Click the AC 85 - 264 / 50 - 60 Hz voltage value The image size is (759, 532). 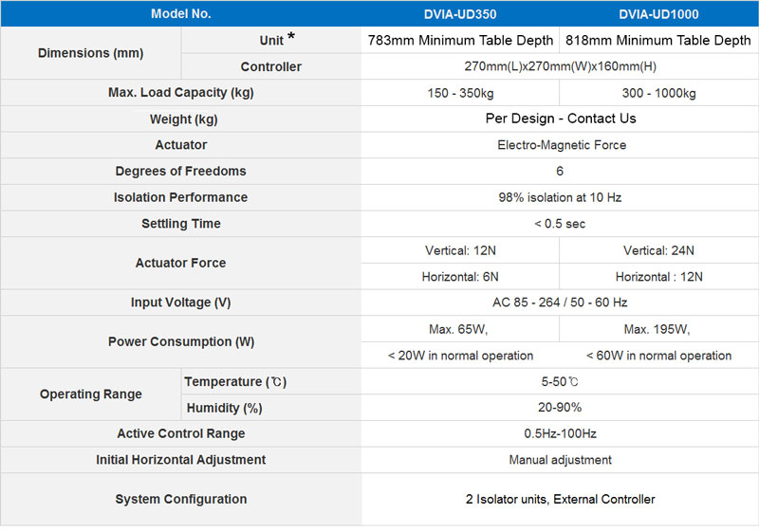pyautogui.click(x=560, y=303)
